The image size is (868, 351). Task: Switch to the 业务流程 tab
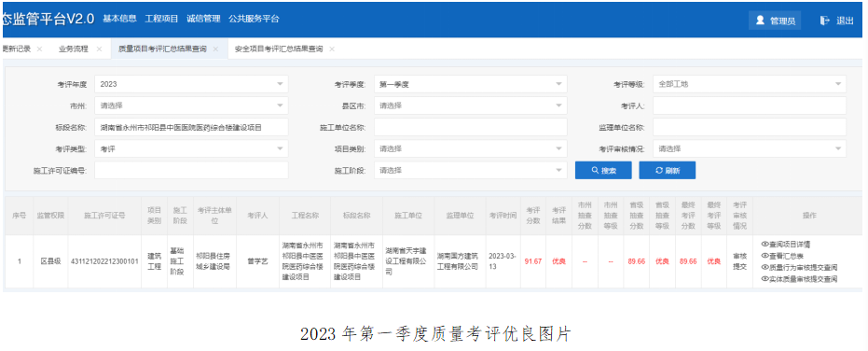(74, 49)
